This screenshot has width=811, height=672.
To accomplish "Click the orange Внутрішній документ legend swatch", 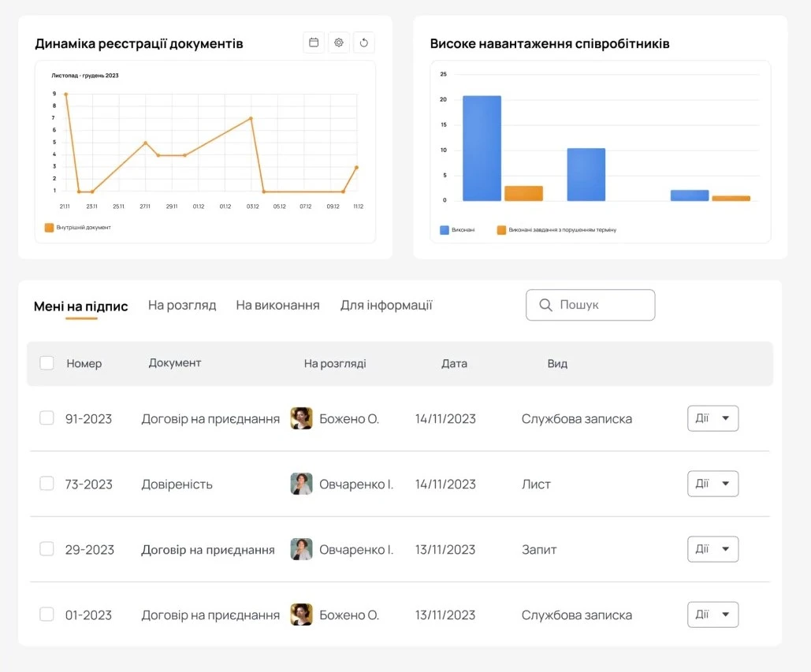I will [49, 228].
